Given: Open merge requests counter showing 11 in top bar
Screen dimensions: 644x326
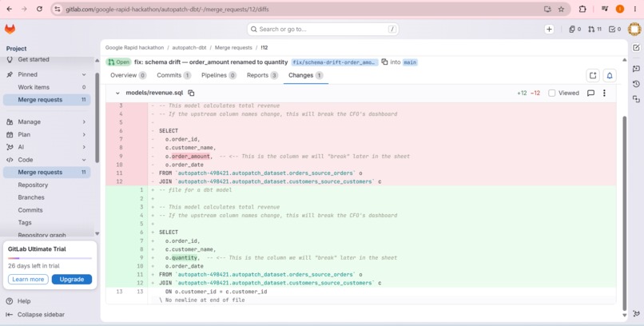Looking at the screenshot, I should [x=594, y=29].
